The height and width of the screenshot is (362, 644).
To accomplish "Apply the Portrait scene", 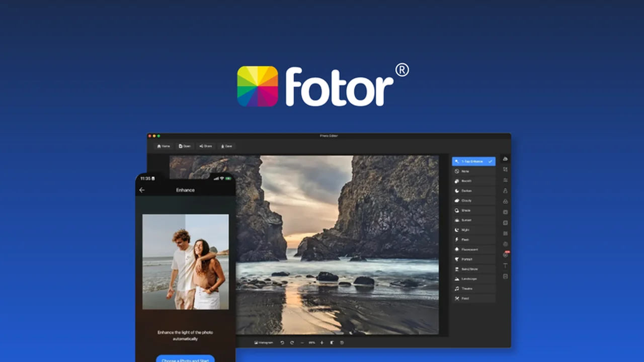I will [473, 259].
